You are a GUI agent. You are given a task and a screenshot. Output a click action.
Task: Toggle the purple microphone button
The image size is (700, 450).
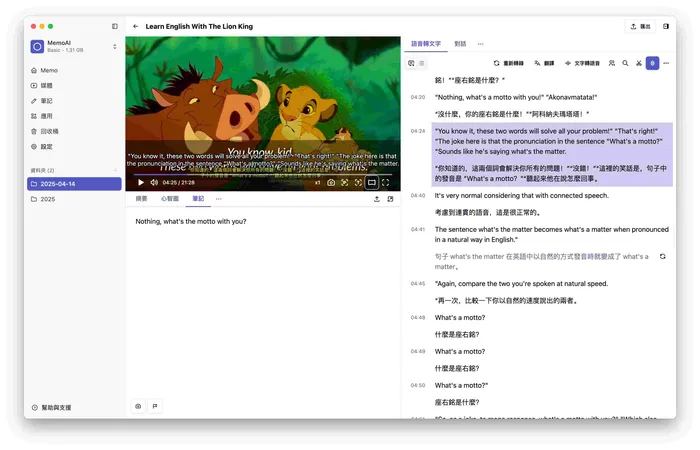click(x=652, y=63)
